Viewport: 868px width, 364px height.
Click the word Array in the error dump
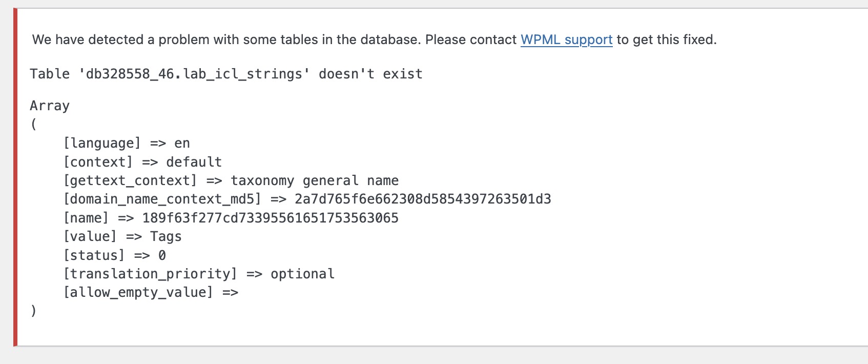click(50, 106)
